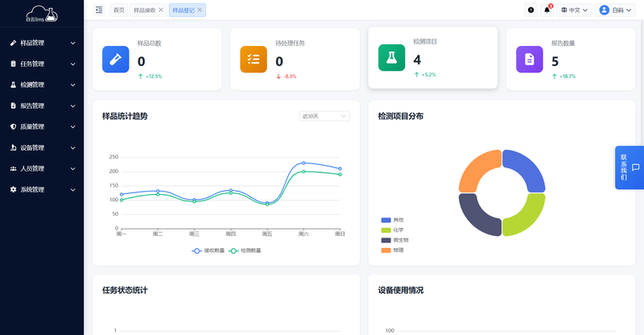
Task: Open the 近30天 time range dropdown
Action: click(324, 116)
